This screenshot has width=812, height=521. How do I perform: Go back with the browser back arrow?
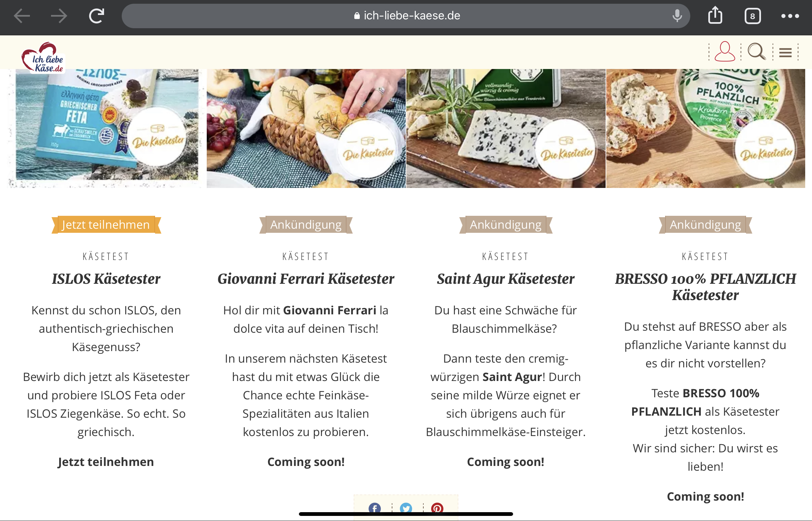tap(22, 16)
